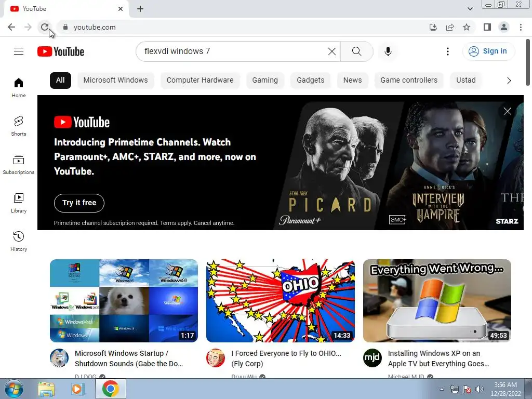Open History in the sidebar
The image size is (532, 399).
[19, 241]
